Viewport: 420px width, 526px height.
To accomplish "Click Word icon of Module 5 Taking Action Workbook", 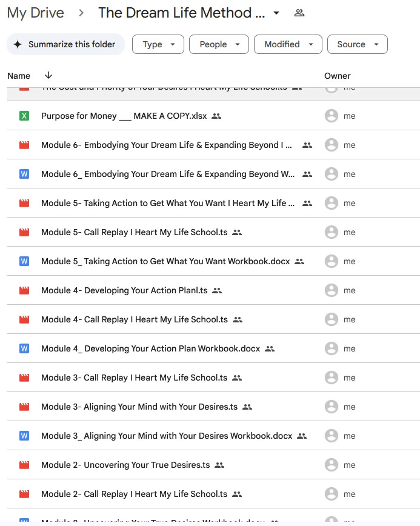I will pyautogui.click(x=24, y=261).
